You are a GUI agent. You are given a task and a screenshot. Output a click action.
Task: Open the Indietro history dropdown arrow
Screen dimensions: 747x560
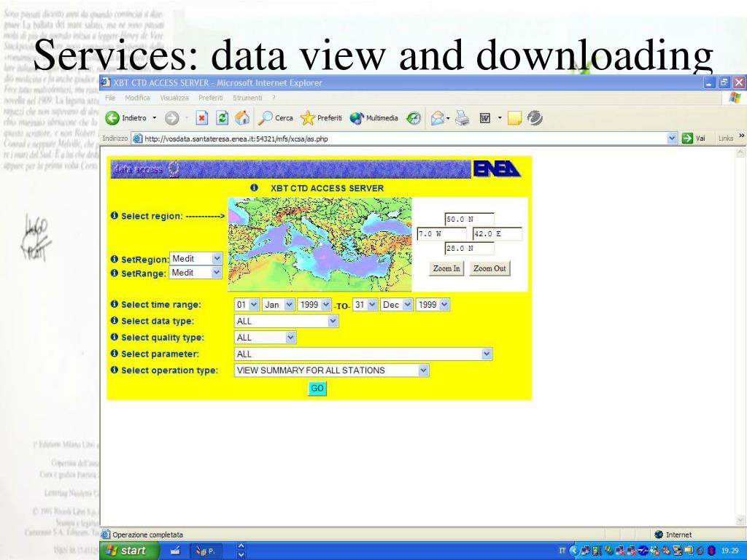click(x=154, y=118)
